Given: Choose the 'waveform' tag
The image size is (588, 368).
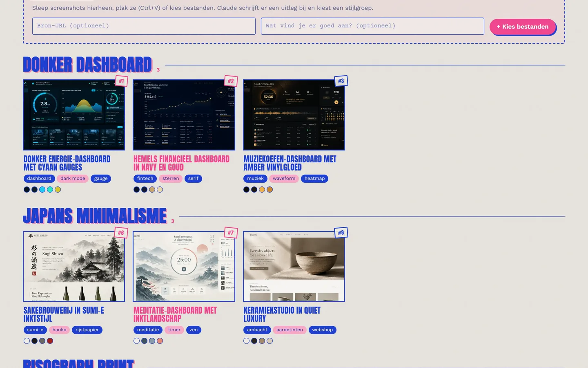Looking at the screenshot, I should click(284, 179).
